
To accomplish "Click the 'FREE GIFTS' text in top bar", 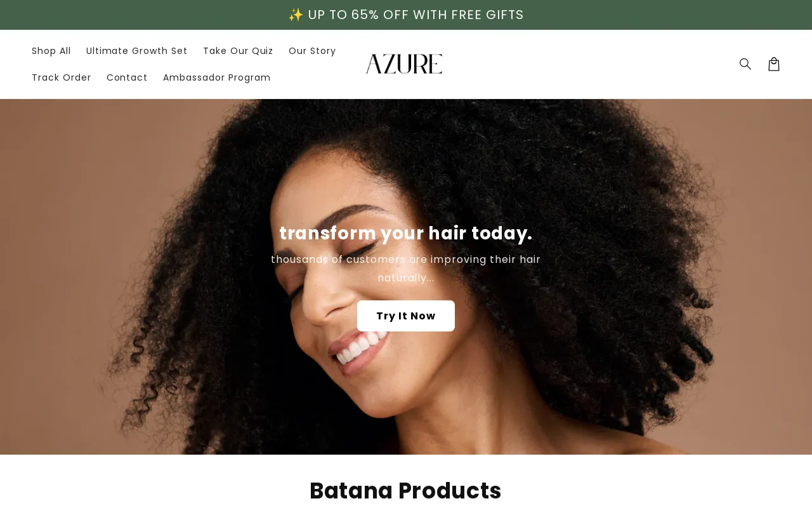I will coord(488,15).
